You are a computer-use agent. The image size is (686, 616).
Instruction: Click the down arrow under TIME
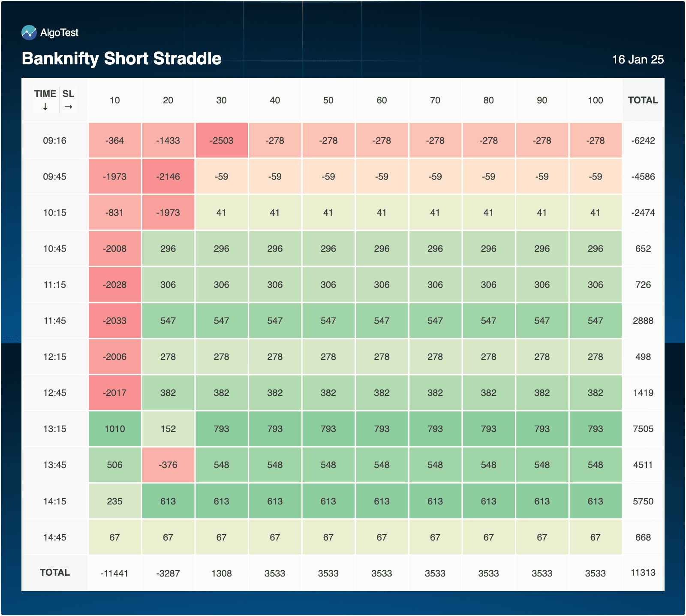click(45, 107)
